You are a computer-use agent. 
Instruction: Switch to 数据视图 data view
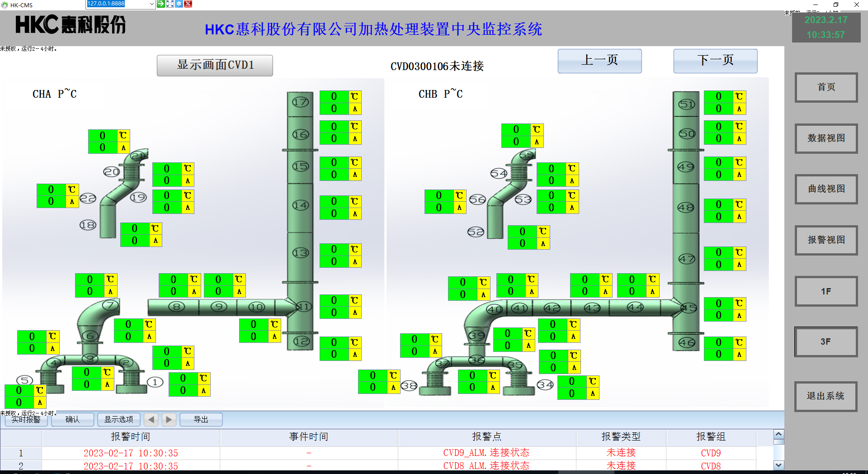point(826,138)
